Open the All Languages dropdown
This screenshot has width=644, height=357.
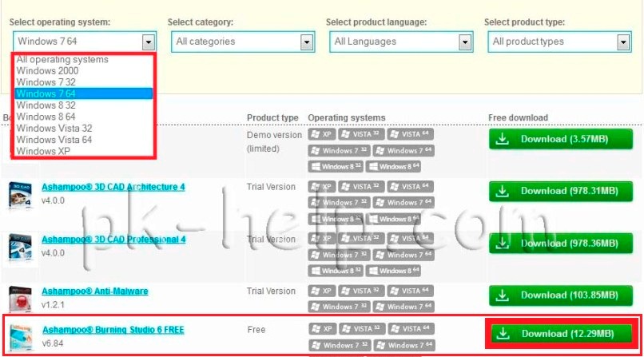(401, 42)
